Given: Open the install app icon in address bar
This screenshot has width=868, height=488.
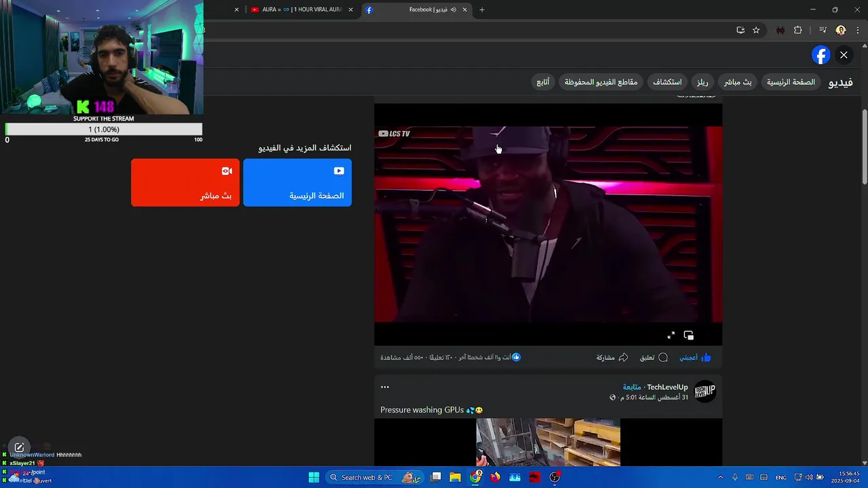Looking at the screenshot, I should pyautogui.click(x=741, y=30).
